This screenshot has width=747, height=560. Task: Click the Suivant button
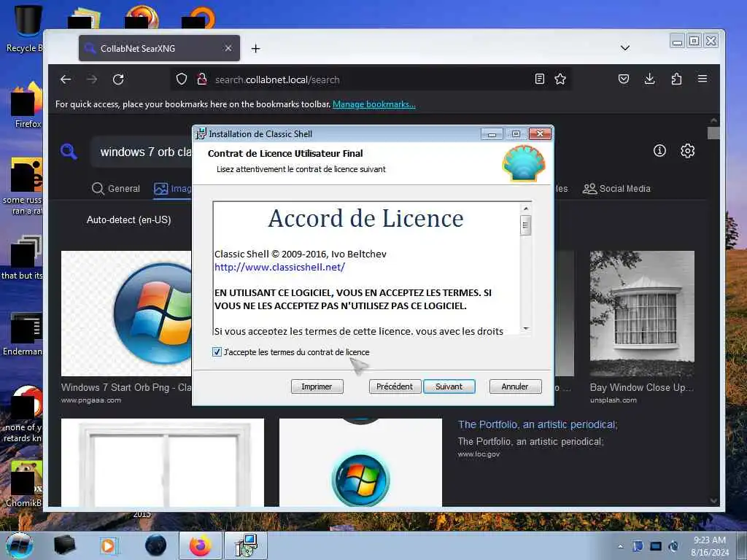pos(449,386)
